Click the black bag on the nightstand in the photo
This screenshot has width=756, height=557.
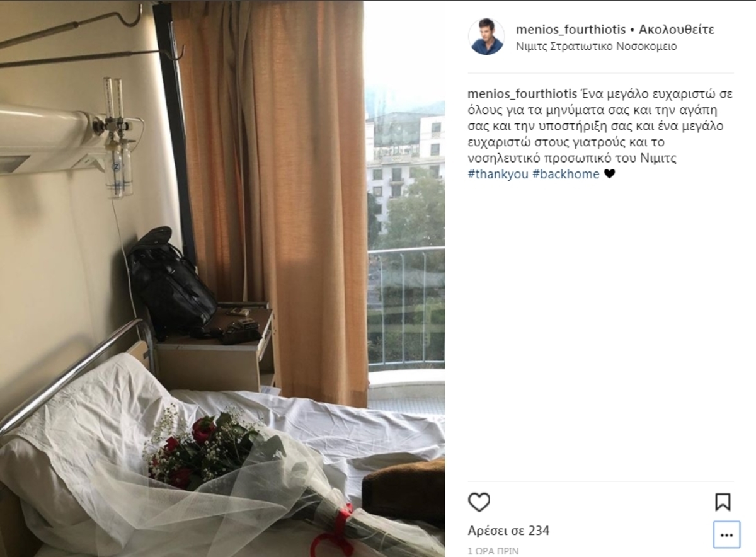click(x=171, y=284)
